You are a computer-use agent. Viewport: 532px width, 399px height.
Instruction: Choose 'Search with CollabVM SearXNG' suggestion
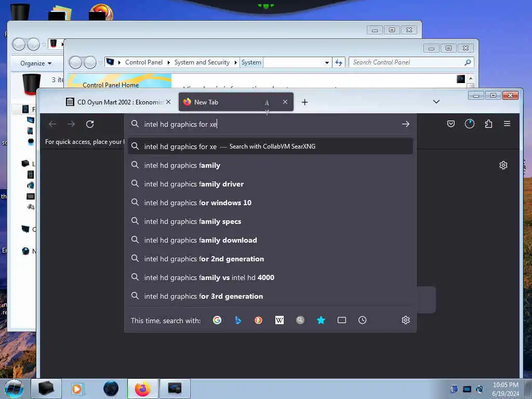(x=270, y=146)
